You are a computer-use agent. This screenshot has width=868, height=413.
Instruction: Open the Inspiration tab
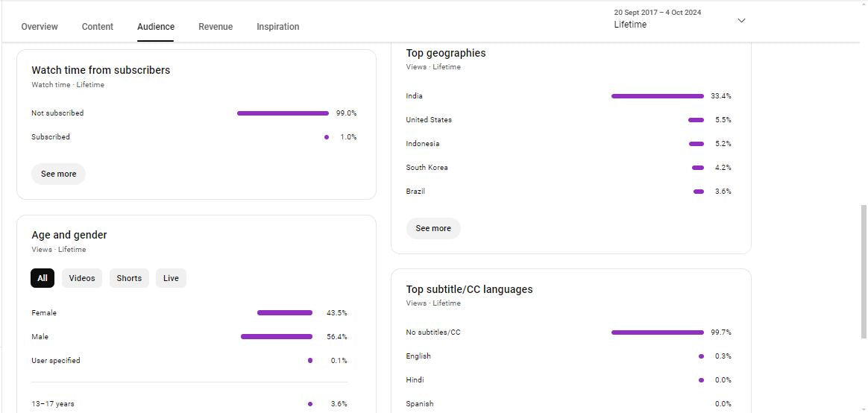tap(278, 27)
